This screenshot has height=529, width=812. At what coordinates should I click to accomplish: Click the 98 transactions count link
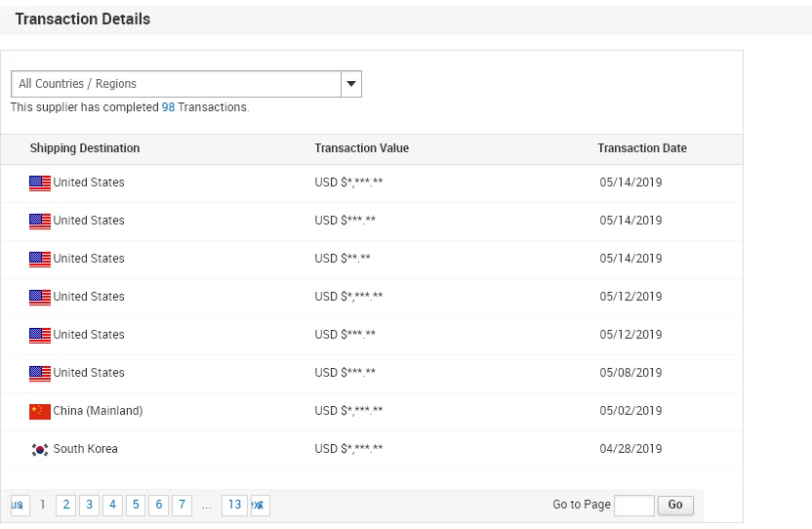pyautogui.click(x=169, y=107)
